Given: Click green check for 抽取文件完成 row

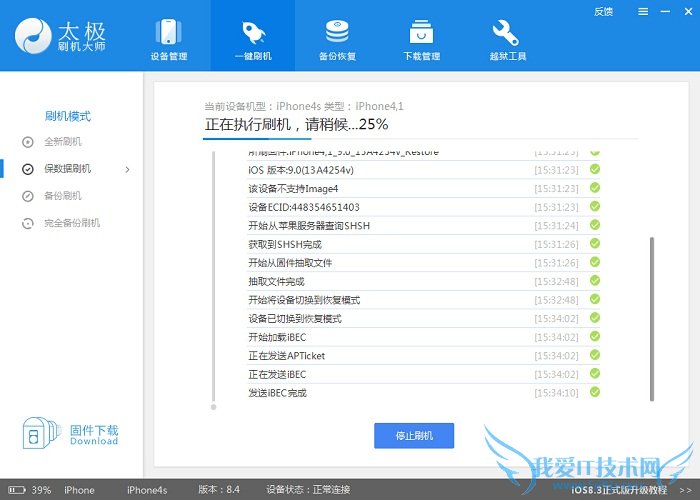Looking at the screenshot, I should coord(595,280).
